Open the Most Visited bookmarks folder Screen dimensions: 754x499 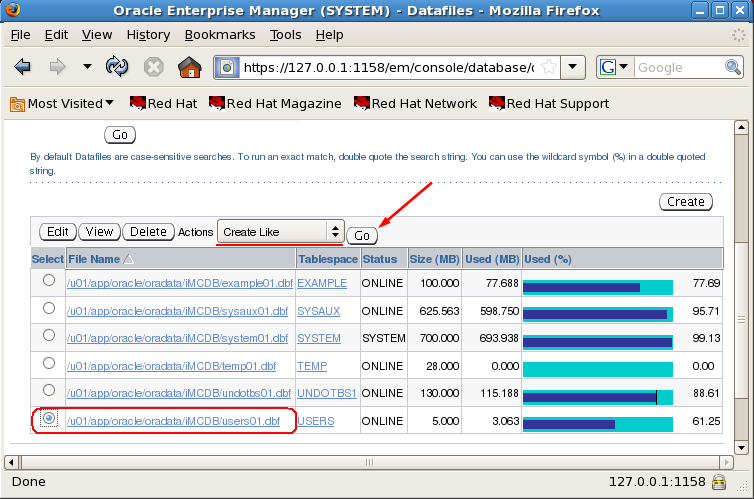click(62, 103)
